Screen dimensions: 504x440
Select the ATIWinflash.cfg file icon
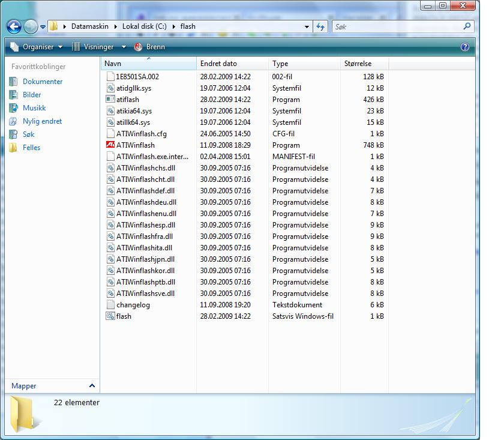(x=110, y=133)
